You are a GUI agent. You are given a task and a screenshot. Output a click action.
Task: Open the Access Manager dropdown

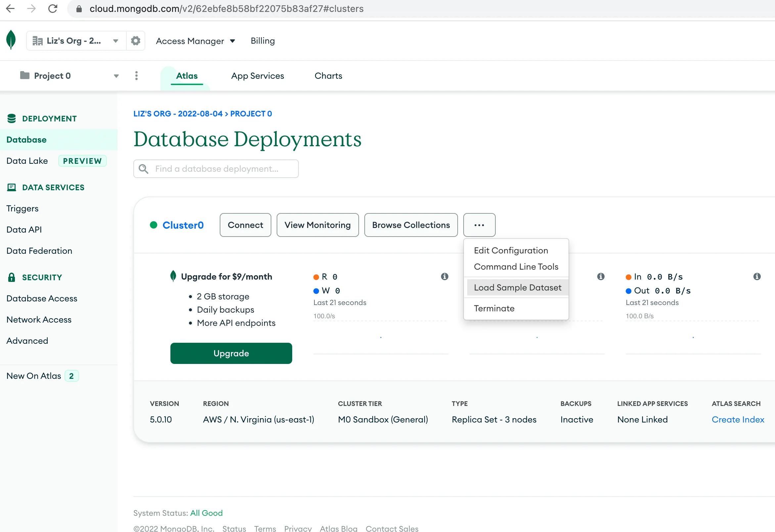tap(196, 41)
